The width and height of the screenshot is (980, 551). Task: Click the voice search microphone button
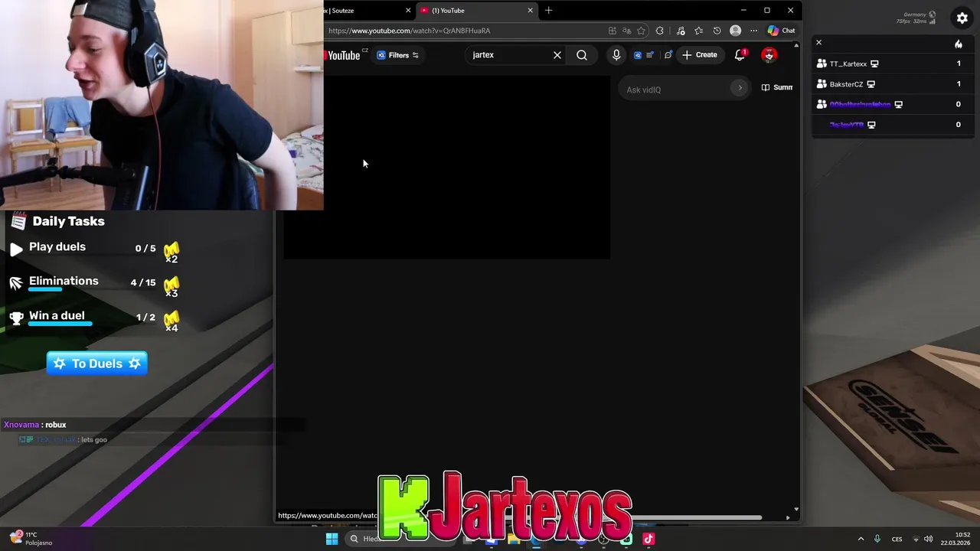point(616,55)
